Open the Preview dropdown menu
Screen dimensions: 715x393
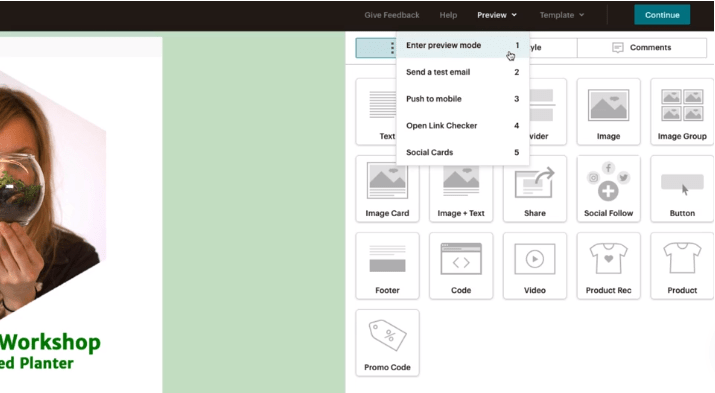pos(497,15)
